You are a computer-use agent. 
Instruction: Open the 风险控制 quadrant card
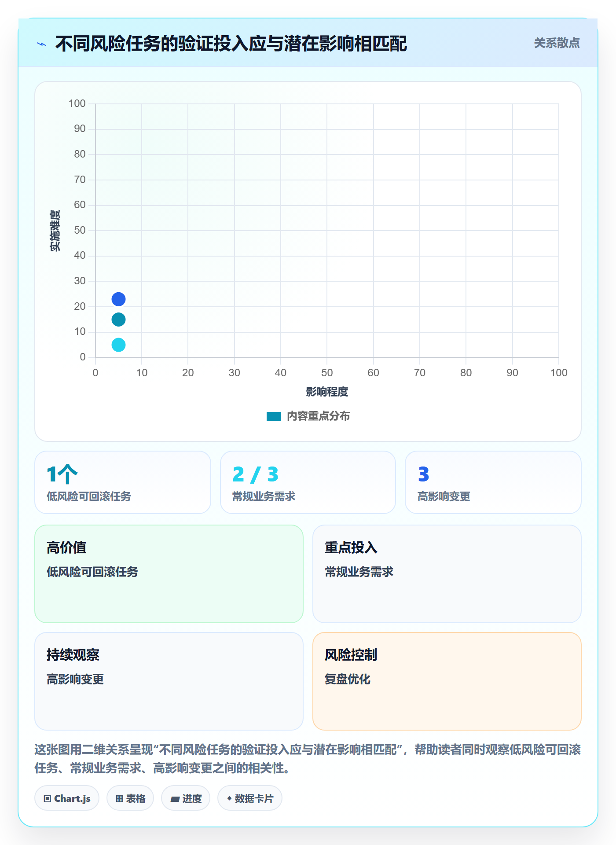point(447,681)
